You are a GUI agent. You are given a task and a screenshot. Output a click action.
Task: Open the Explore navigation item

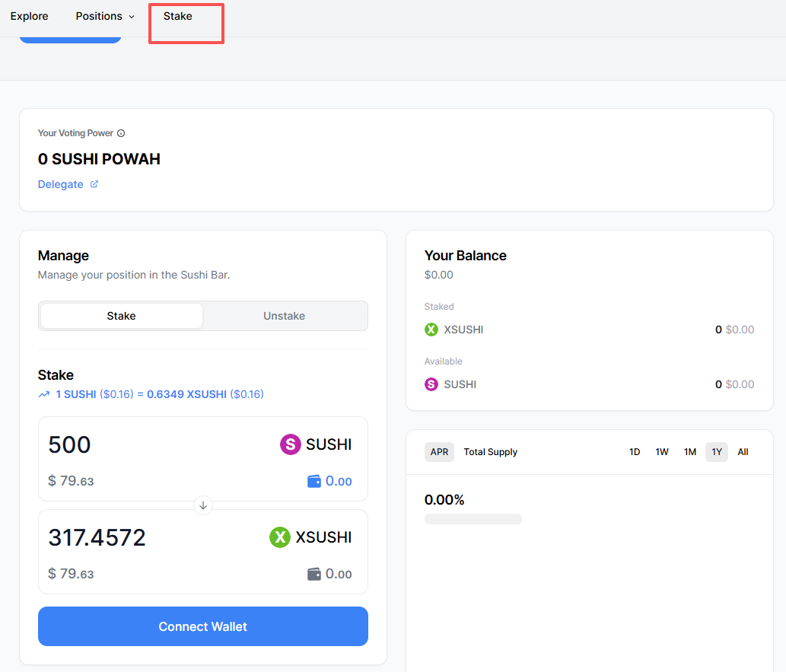29,16
